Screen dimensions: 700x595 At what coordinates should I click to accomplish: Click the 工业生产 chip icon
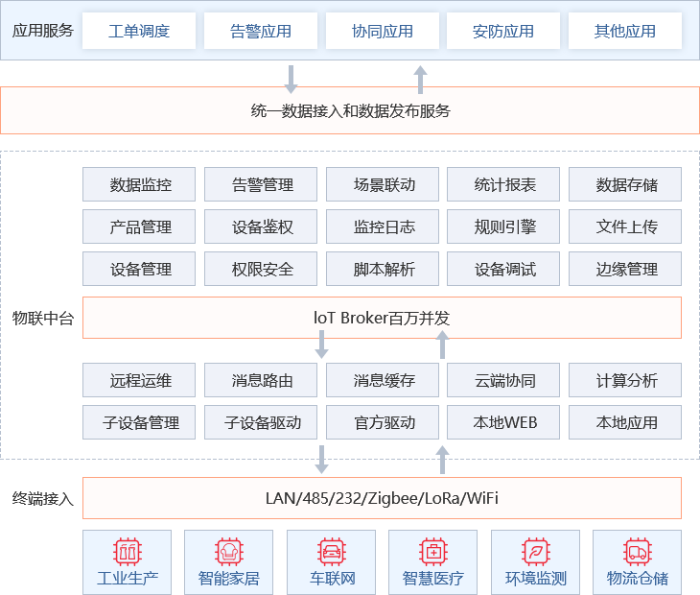(128, 551)
